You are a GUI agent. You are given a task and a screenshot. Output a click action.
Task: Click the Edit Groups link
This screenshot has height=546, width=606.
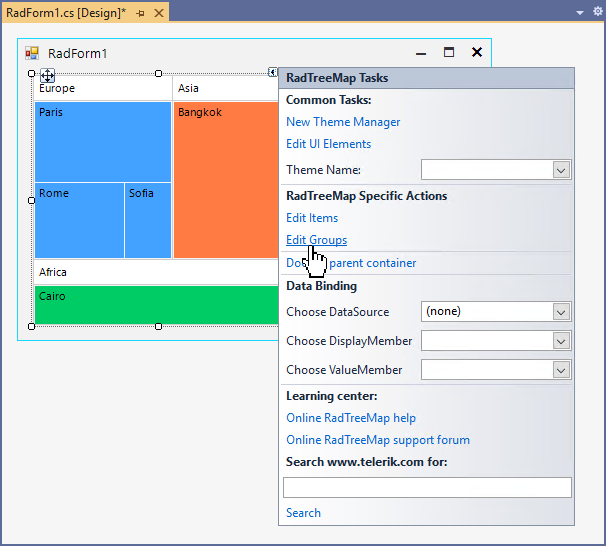click(317, 240)
